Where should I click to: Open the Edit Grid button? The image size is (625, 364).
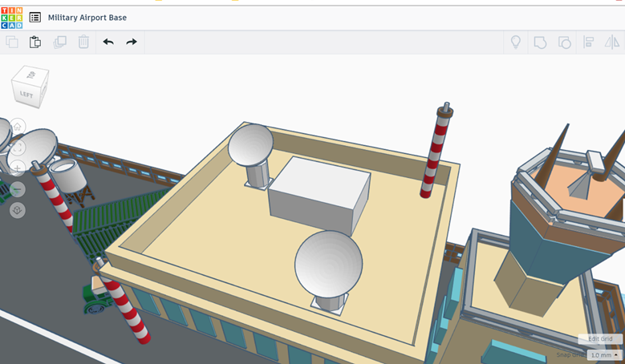600,339
